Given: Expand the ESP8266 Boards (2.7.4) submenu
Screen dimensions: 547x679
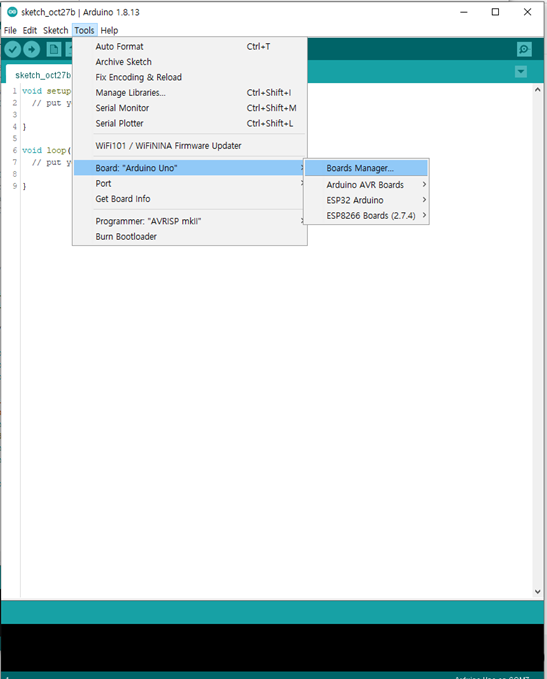Looking at the screenshot, I should tap(366, 216).
